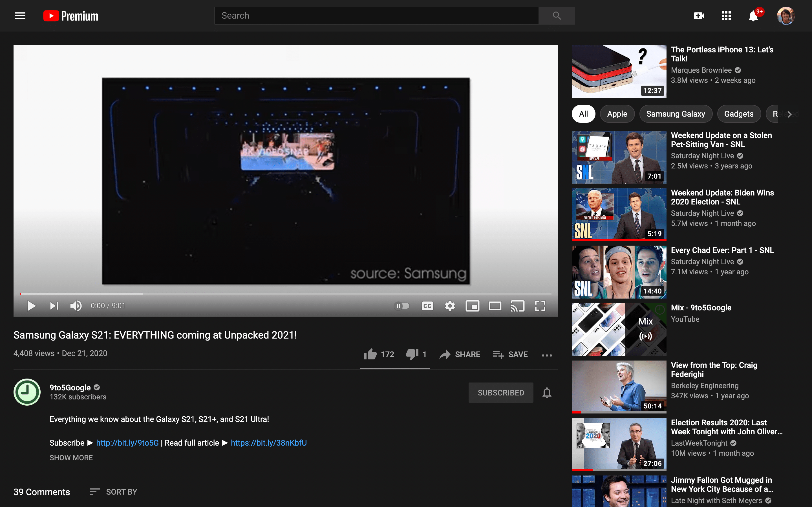Click the search input field
Viewport: 812px width, 507px height.
pyautogui.click(x=376, y=16)
